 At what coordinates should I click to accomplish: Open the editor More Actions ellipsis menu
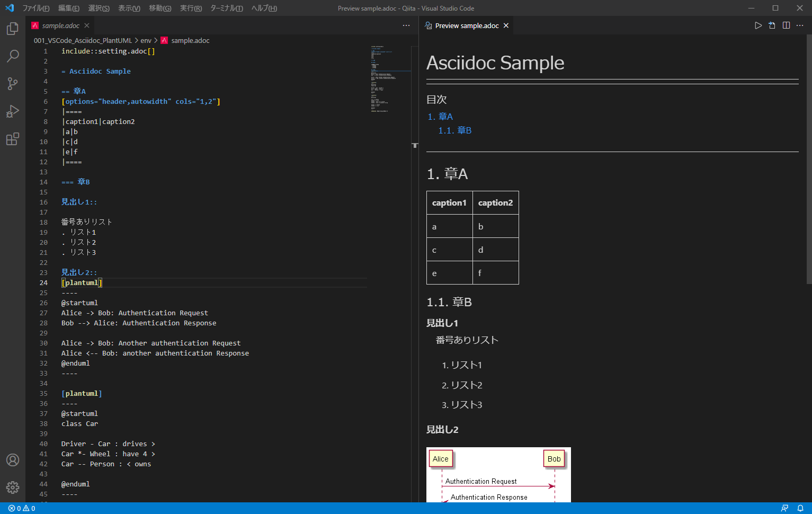(x=406, y=25)
